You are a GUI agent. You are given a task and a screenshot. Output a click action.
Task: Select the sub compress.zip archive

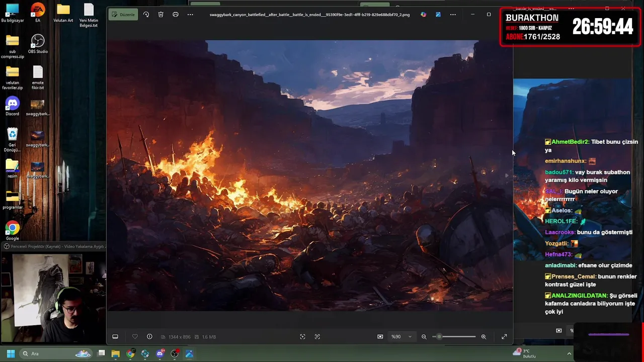coord(13,47)
